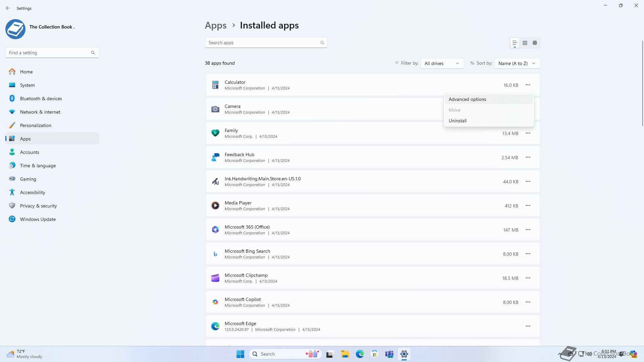Click The Collection Book account name
Viewport: 644px width, 362px height.
coord(52,27)
